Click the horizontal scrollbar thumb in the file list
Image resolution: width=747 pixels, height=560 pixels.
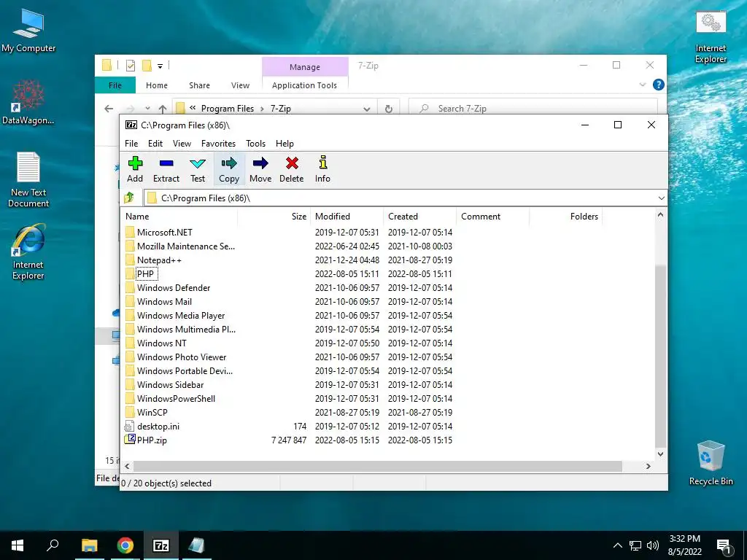click(x=378, y=466)
